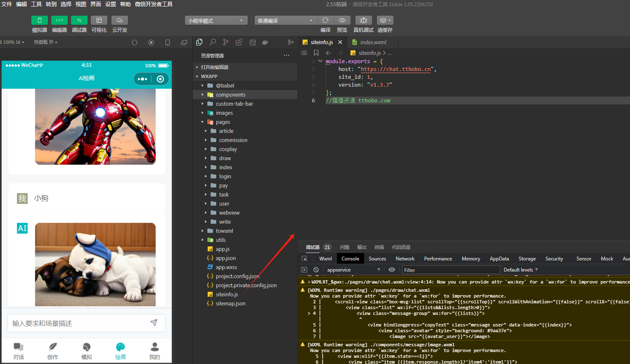Toggle the 调试器 debugger panel button
The width and height of the screenshot is (630, 364).
pos(79,20)
